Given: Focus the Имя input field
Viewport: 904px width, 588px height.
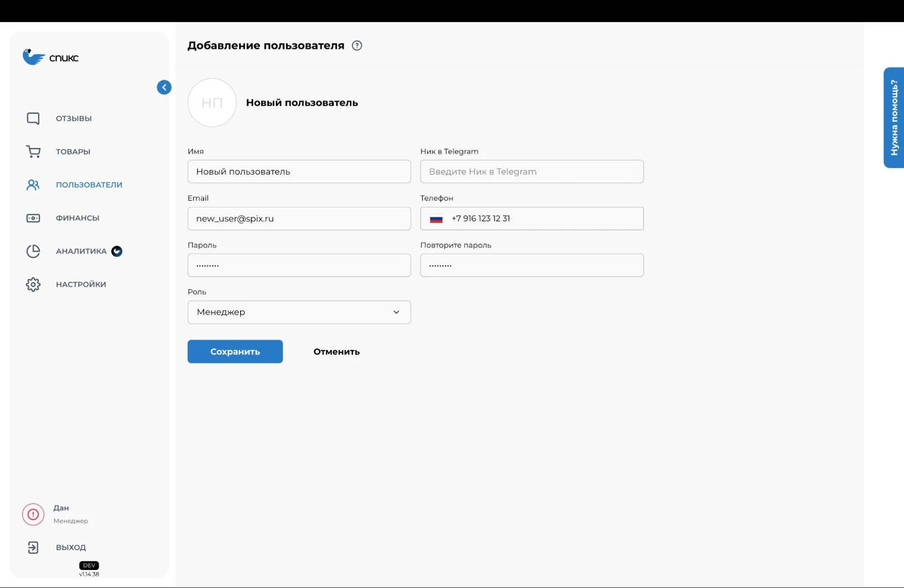Looking at the screenshot, I should [x=299, y=172].
